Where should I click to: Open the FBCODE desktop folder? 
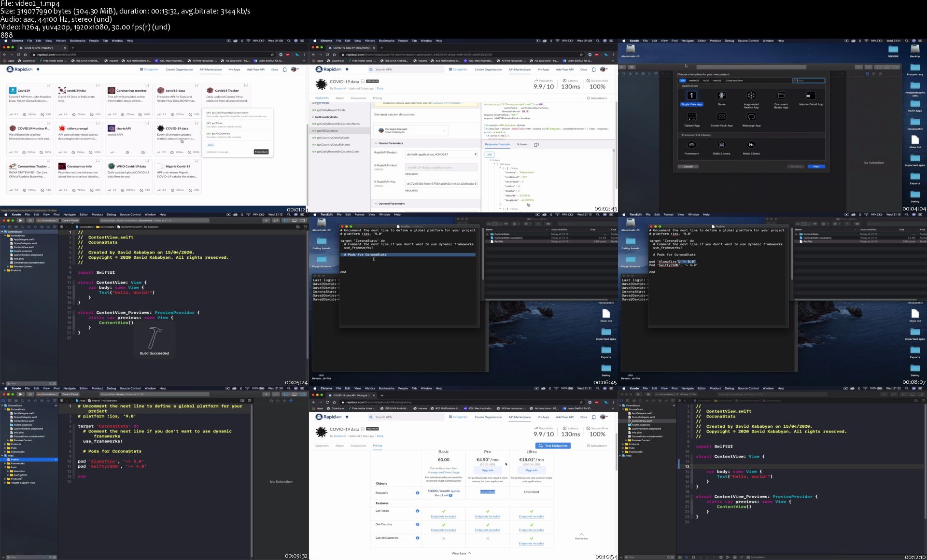(x=893, y=50)
